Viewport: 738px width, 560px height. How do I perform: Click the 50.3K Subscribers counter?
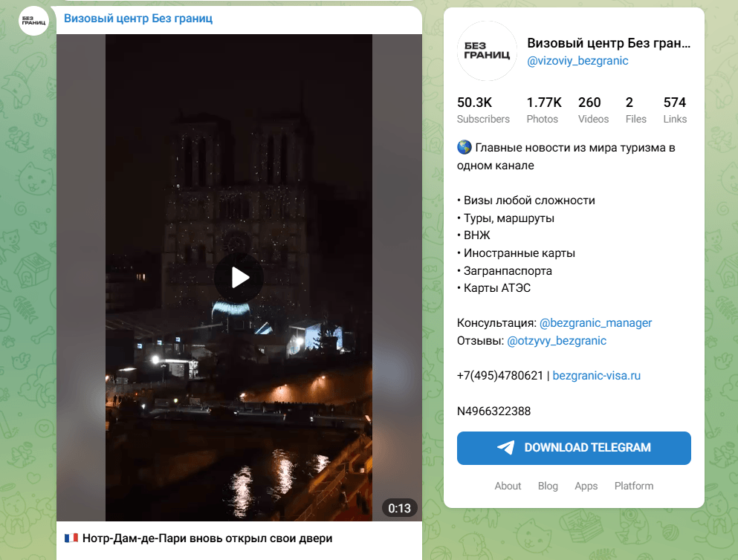[x=483, y=110]
